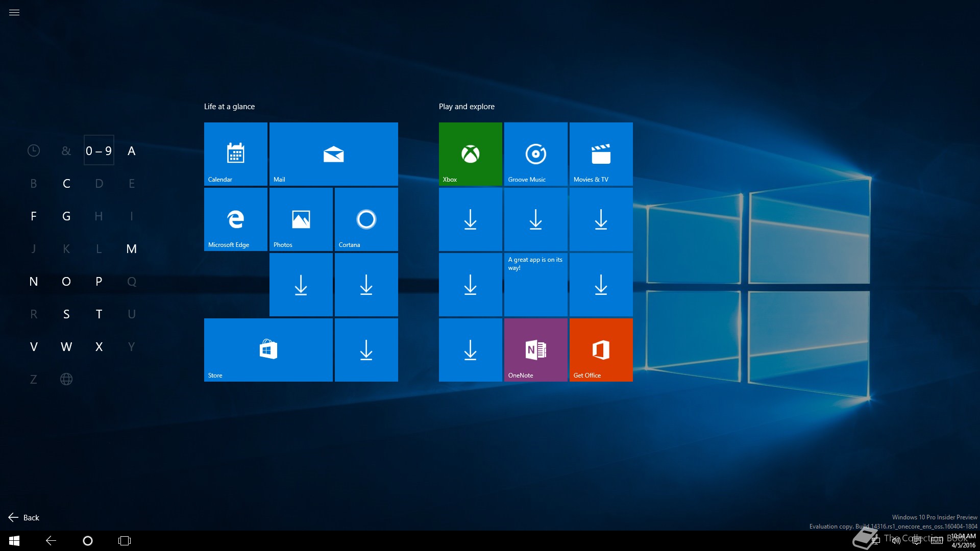The width and height of the screenshot is (980, 551).
Task: Open the Cortana tile
Action: (366, 219)
